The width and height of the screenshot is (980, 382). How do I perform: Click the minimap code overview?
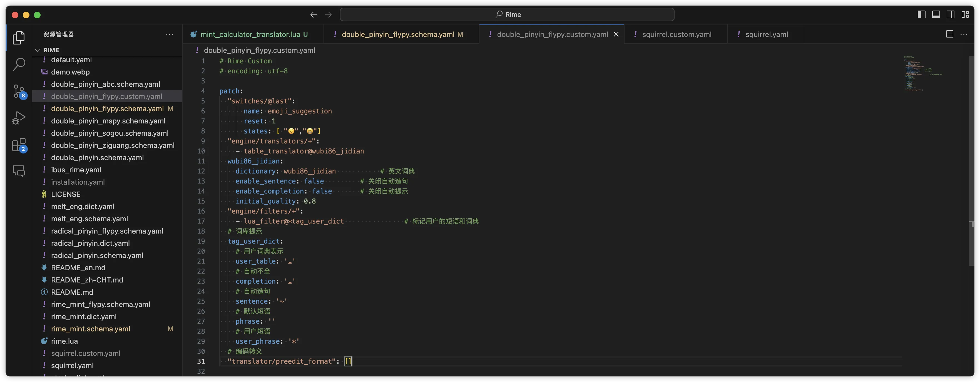tap(924, 73)
